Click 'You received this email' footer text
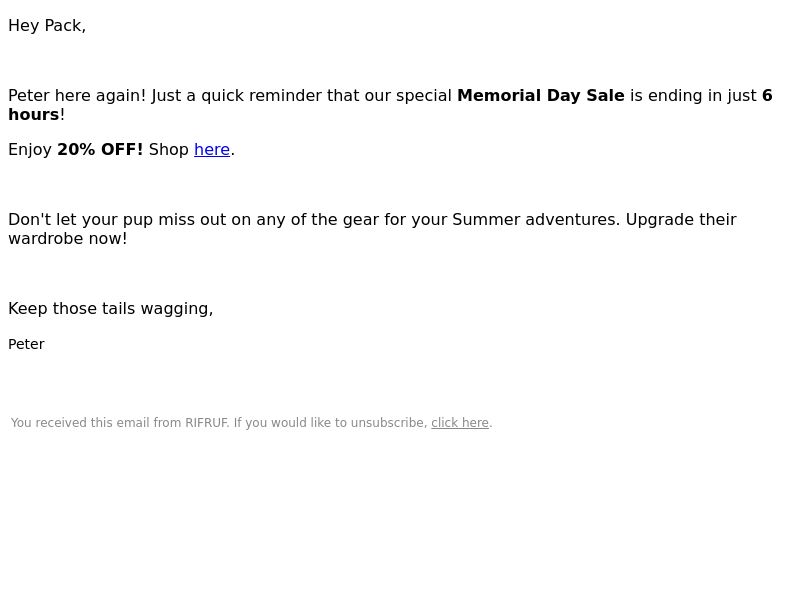 tap(80, 423)
